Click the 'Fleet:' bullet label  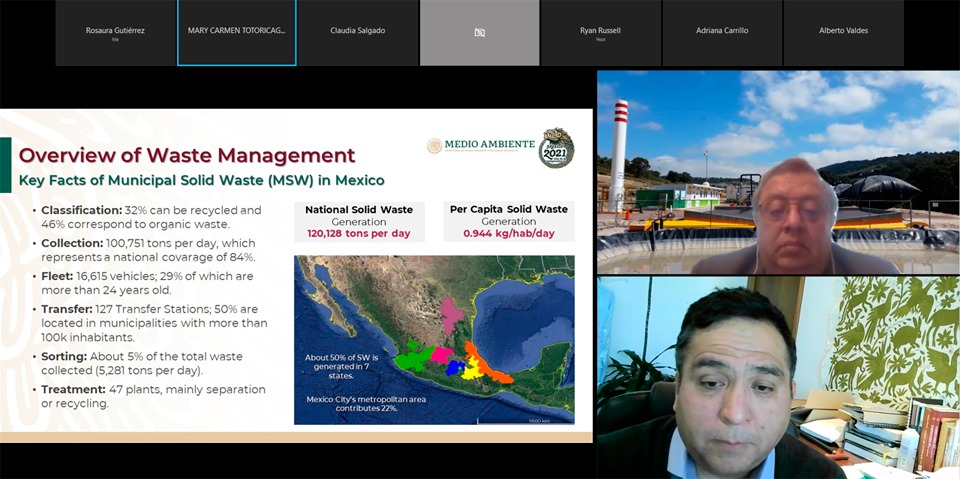58,276
